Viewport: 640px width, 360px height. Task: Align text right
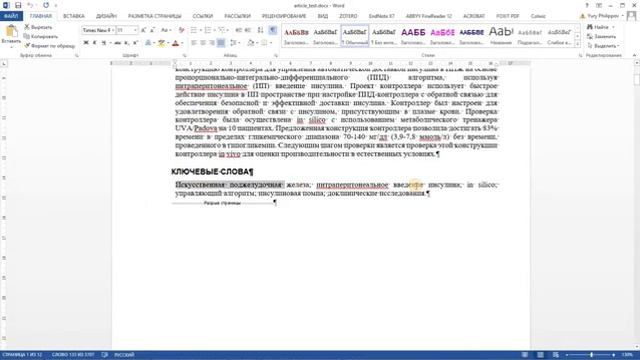[x=211, y=43]
